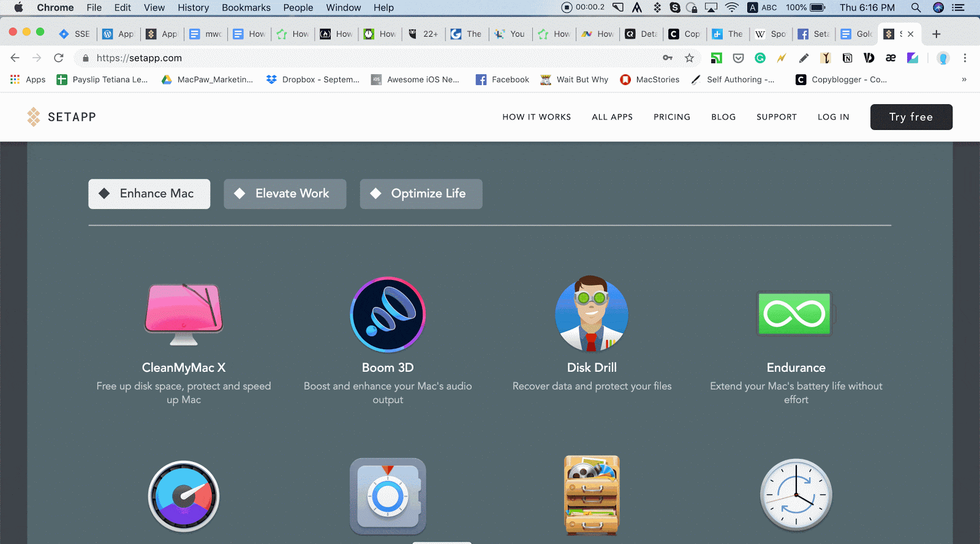Screen dimensions: 980x544
Task: Select the Disk Drill app icon
Action: coord(592,313)
